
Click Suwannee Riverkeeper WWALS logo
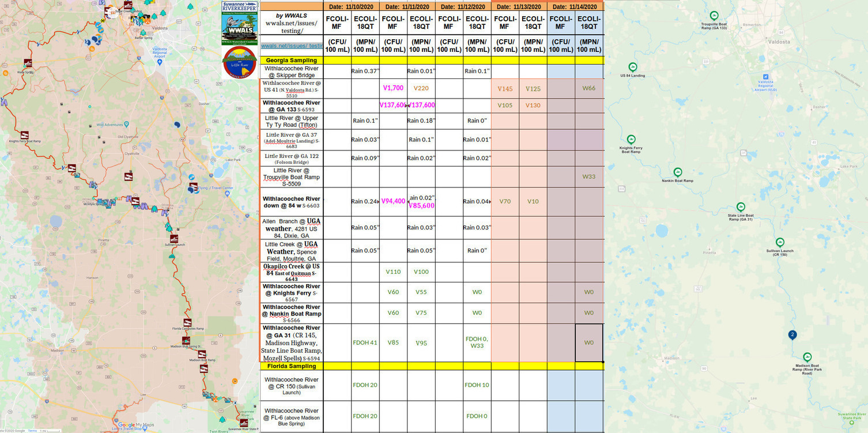coord(239,22)
